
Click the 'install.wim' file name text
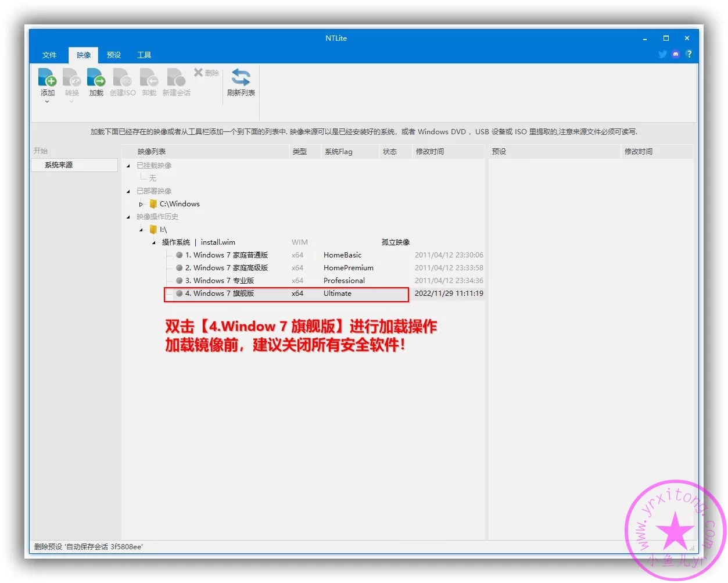218,242
